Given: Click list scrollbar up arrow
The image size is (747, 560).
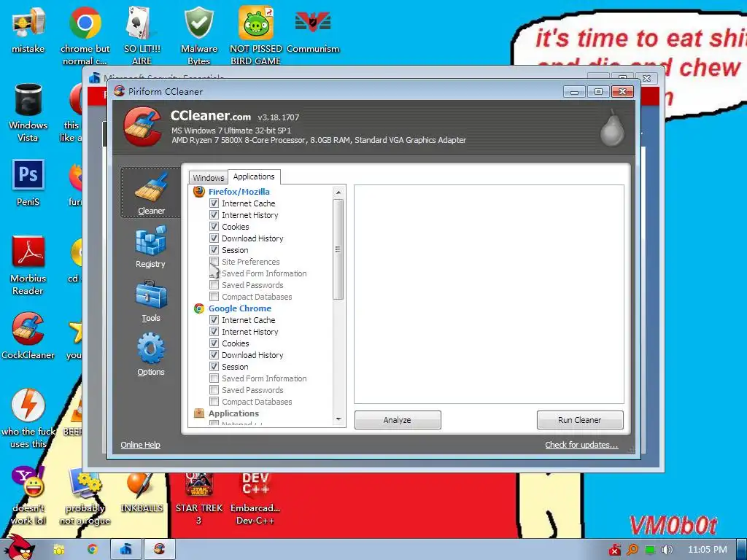Looking at the screenshot, I should (x=338, y=192).
